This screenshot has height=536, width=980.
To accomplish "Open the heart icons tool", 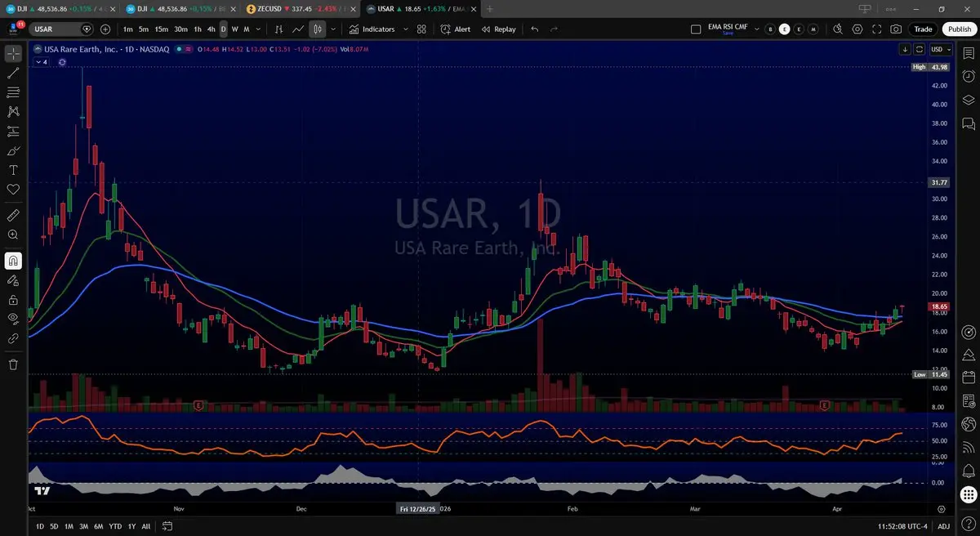I will point(13,190).
